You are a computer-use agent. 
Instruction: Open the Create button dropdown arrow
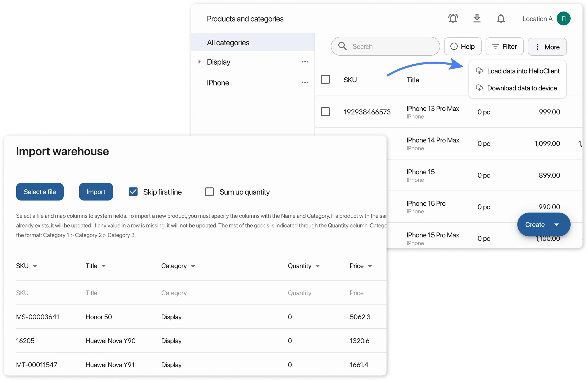click(x=557, y=225)
